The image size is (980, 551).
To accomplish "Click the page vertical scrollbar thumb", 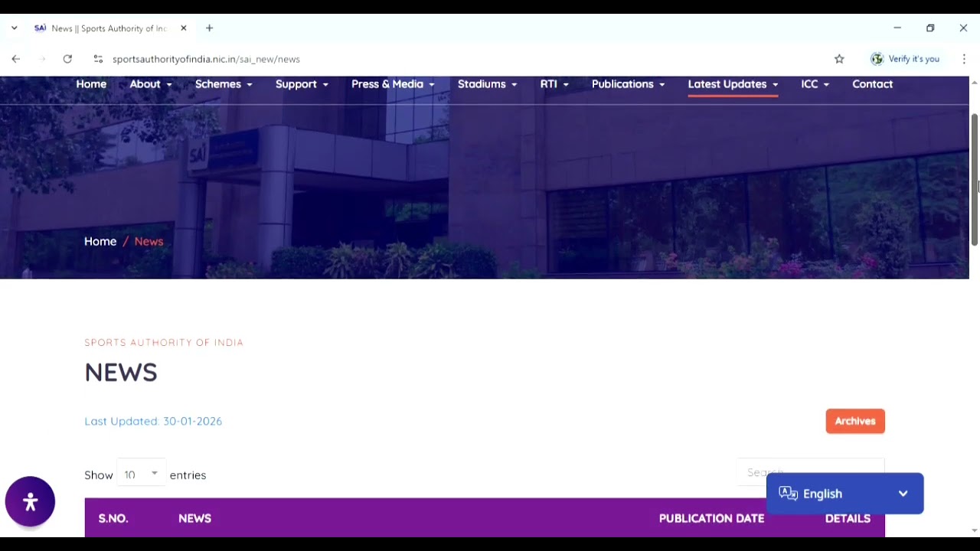I will tap(974, 180).
